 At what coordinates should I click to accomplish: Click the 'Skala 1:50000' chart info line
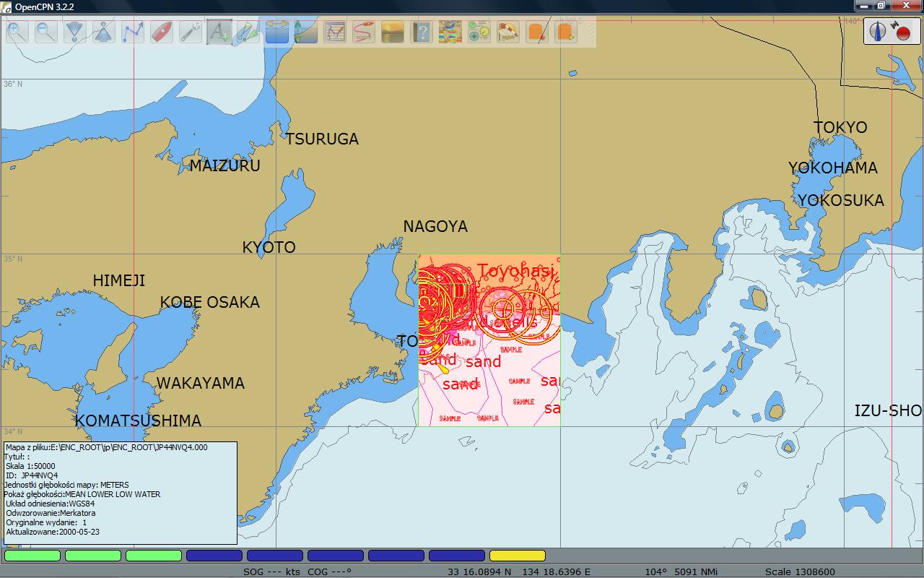tap(30, 467)
